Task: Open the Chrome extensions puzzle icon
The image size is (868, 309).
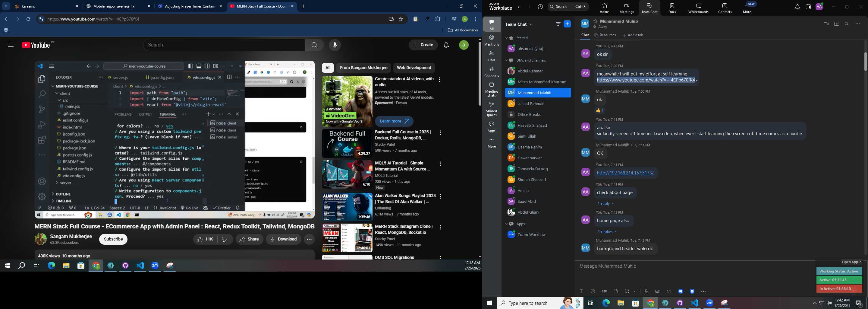Action: [x=438, y=19]
